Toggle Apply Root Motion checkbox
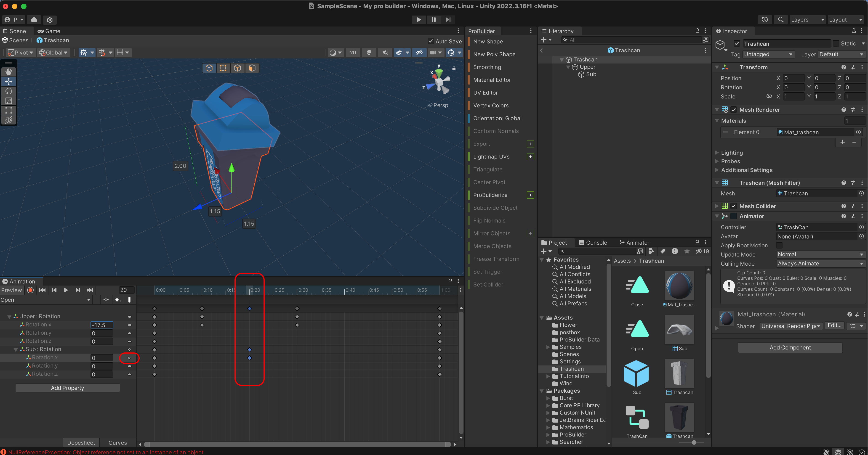868x455 pixels. tap(779, 245)
